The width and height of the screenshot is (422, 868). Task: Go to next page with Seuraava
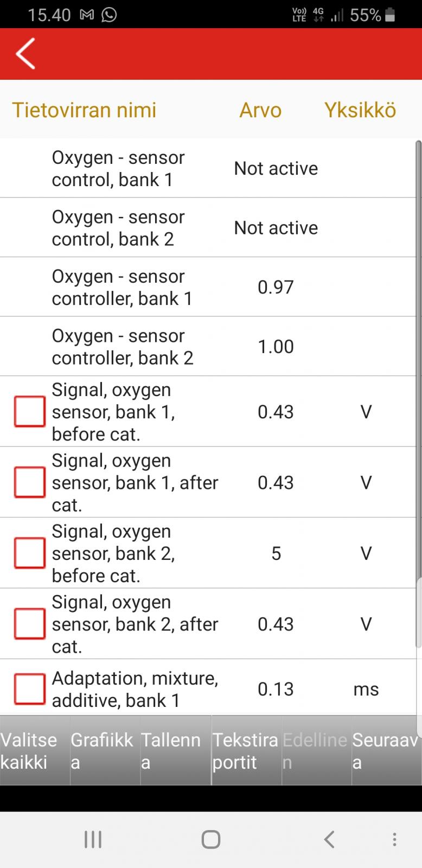click(x=386, y=750)
